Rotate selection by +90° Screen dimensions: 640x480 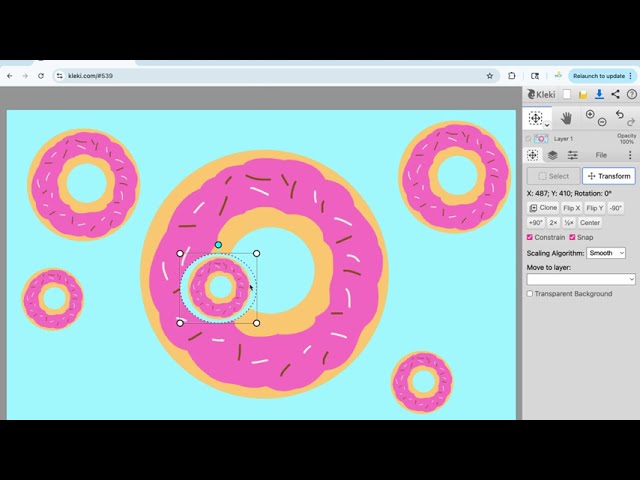pyautogui.click(x=536, y=222)
